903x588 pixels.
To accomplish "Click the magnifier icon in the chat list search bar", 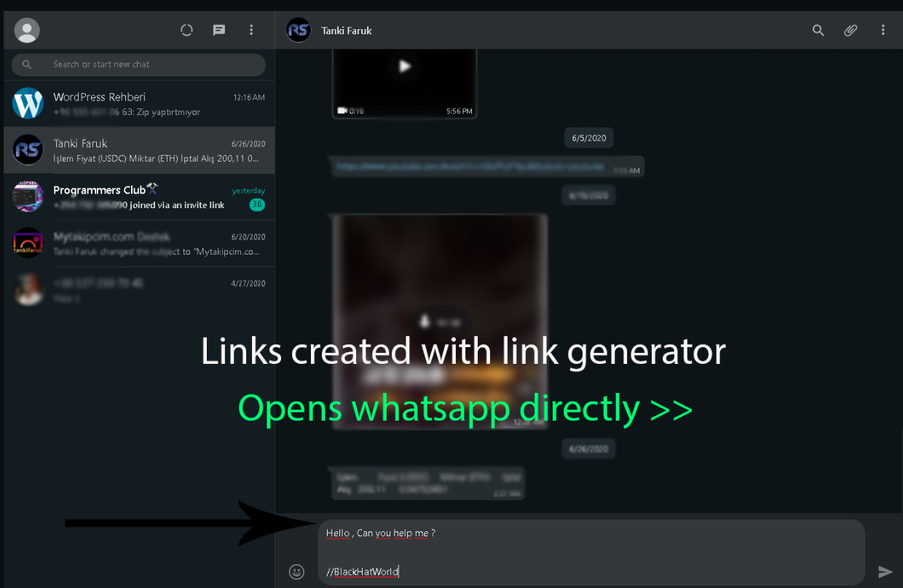I will click(27, 65).
